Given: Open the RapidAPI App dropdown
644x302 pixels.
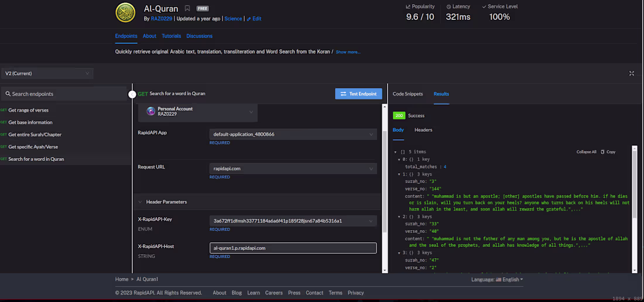Looking at the screenshot, I should point(293,135).
